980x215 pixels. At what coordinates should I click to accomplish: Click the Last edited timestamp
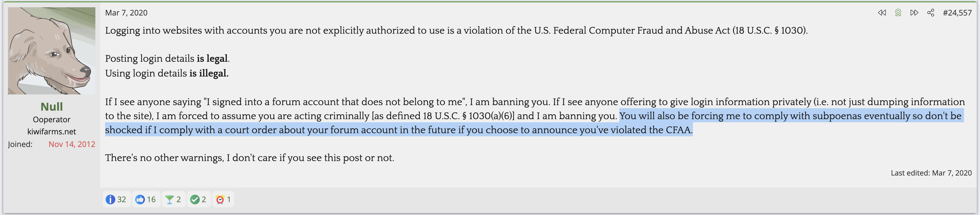coord(931,173)
